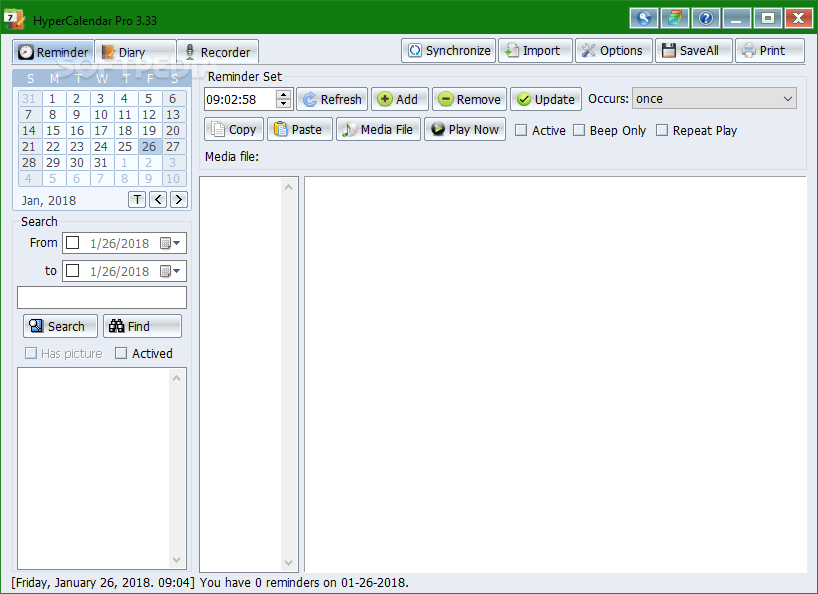Click the colored windows icon in title bar

tap(675, 19)
